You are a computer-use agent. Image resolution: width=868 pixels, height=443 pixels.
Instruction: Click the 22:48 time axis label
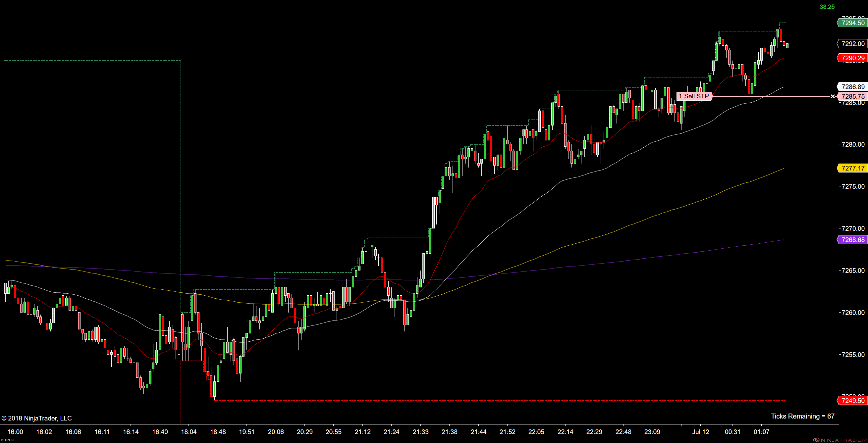[624, 432]
